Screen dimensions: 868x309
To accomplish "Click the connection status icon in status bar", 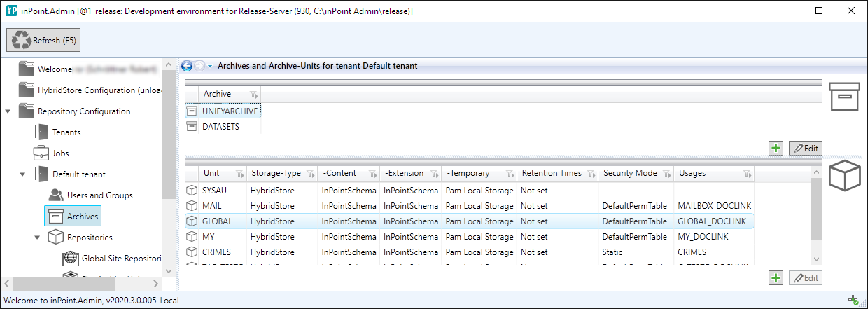I will point(853,301).
